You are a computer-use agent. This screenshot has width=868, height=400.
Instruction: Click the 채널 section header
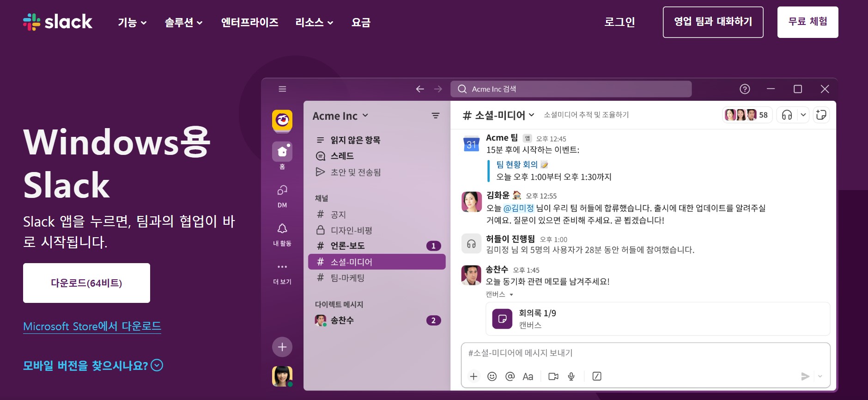pos(322,198)
